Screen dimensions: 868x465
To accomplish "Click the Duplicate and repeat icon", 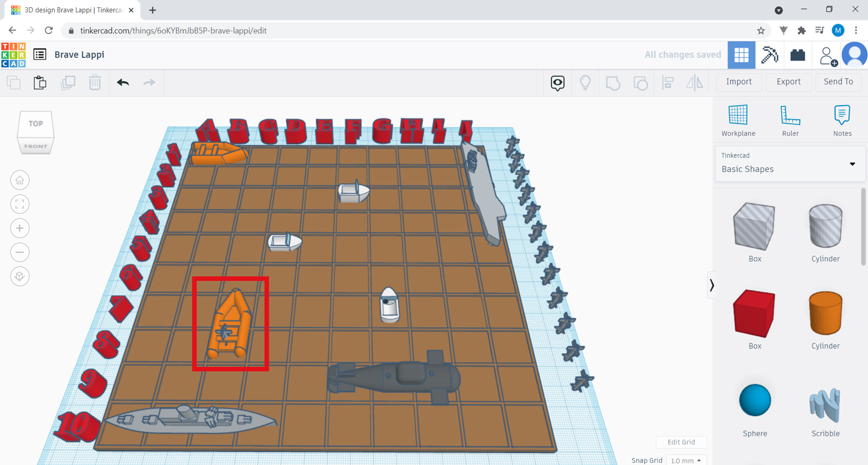I will [x=68, y=82].
